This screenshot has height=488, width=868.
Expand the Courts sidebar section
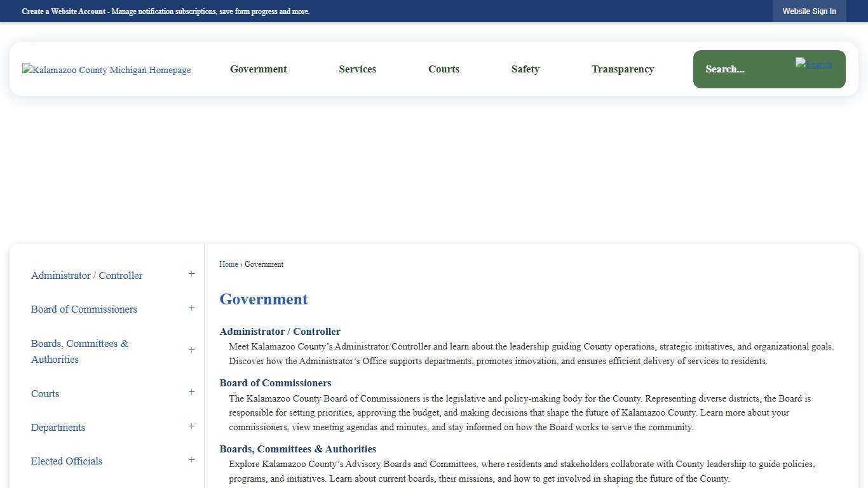(191, 392)
